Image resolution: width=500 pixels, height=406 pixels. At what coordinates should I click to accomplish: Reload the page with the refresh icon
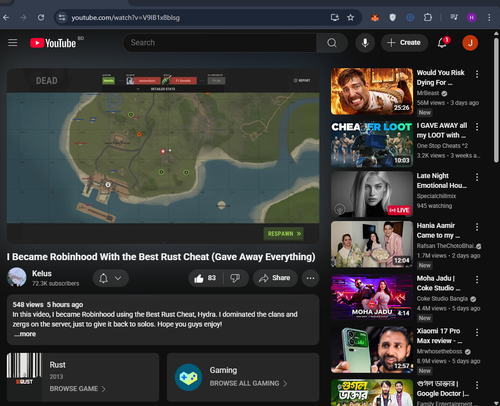pos(41,17)
